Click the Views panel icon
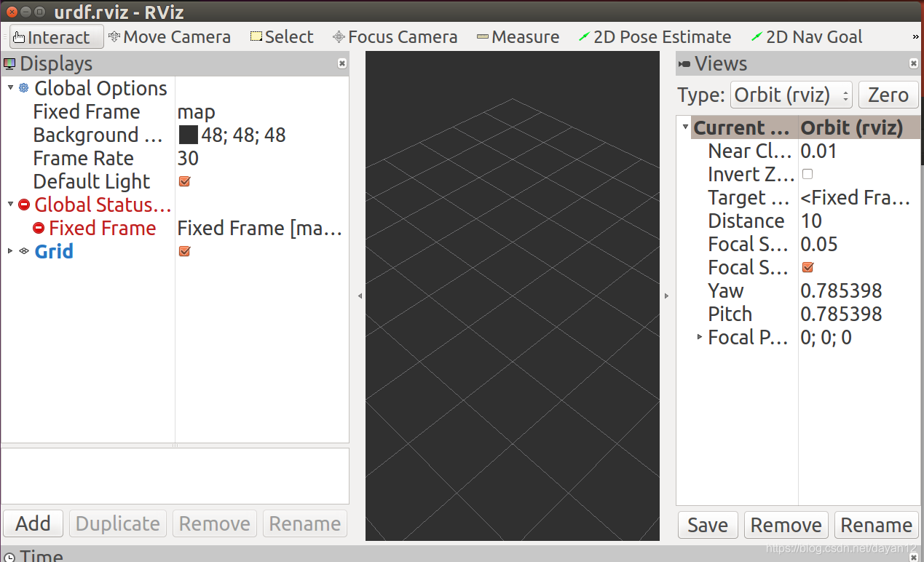 tap(684, 64)
